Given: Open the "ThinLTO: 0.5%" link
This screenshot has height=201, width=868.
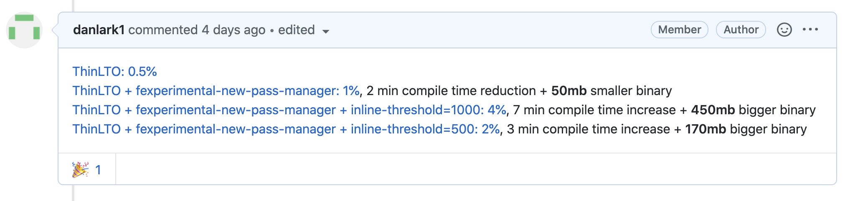Looking at the screenshot, I should [114, 72].
